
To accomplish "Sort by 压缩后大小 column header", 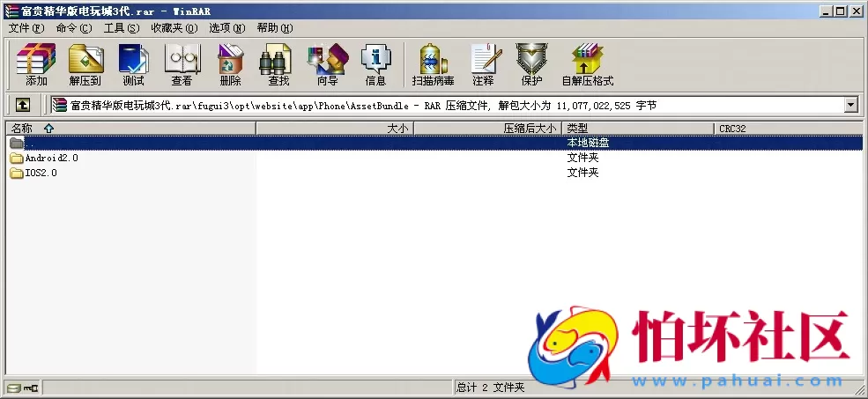I will (487, 129).
